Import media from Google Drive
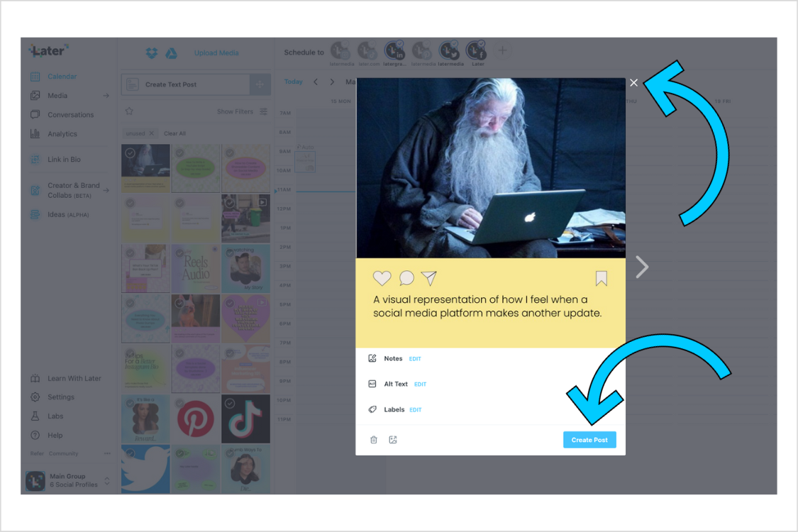Viewport: 798px width, 532px height. coord(171,52)
